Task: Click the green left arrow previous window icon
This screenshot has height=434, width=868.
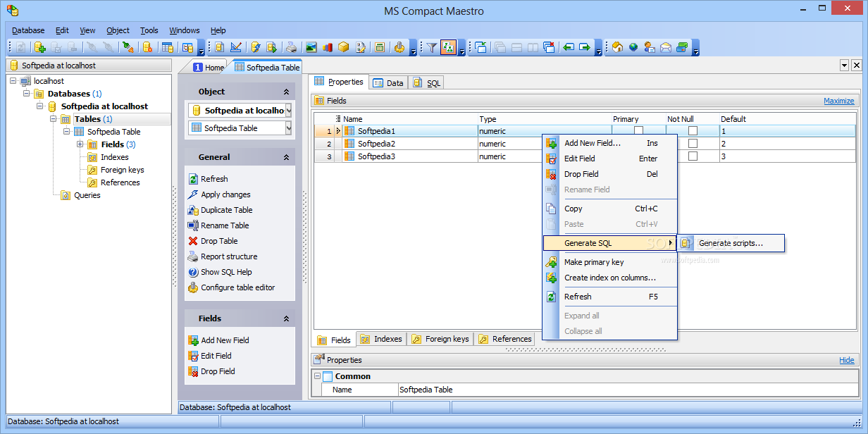Action: pos(569,47)
